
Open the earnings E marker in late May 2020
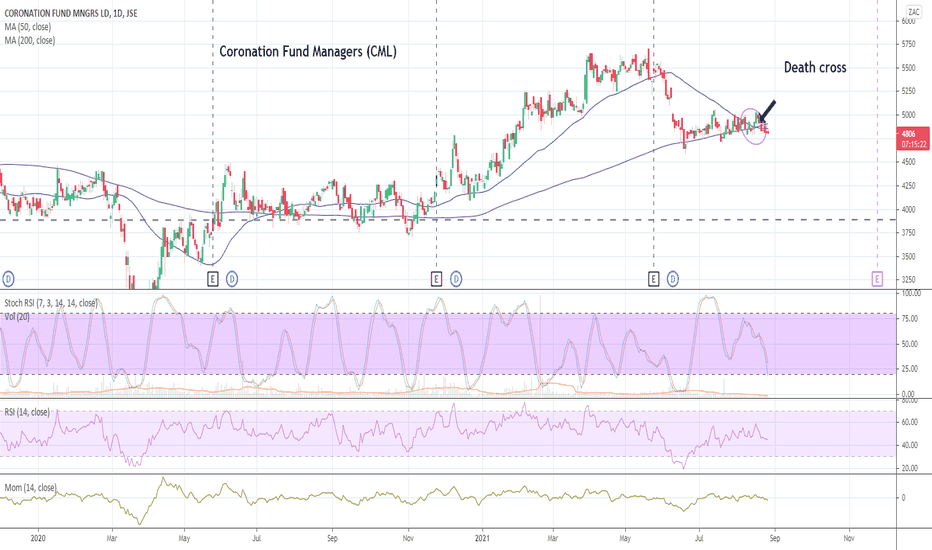tap(213, 278)
